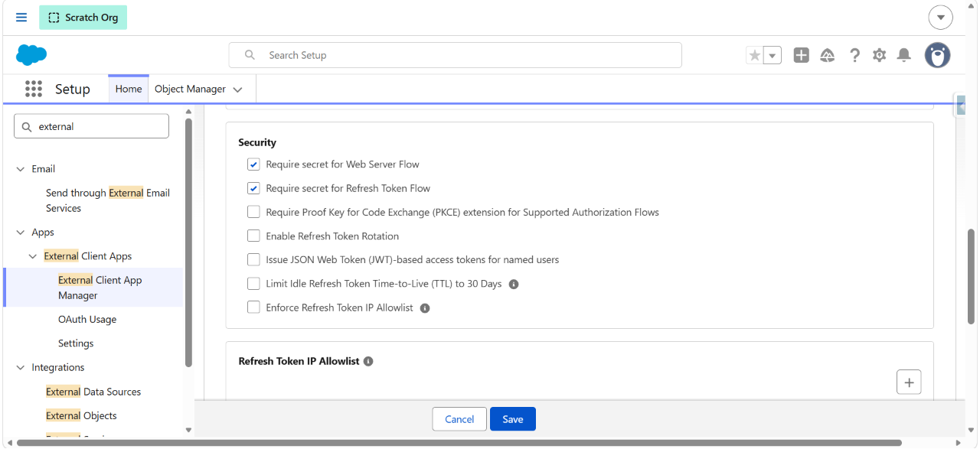The image size is (980, 449).
Task: Open Settings under External Client Apps
Action: pos(76,343)
